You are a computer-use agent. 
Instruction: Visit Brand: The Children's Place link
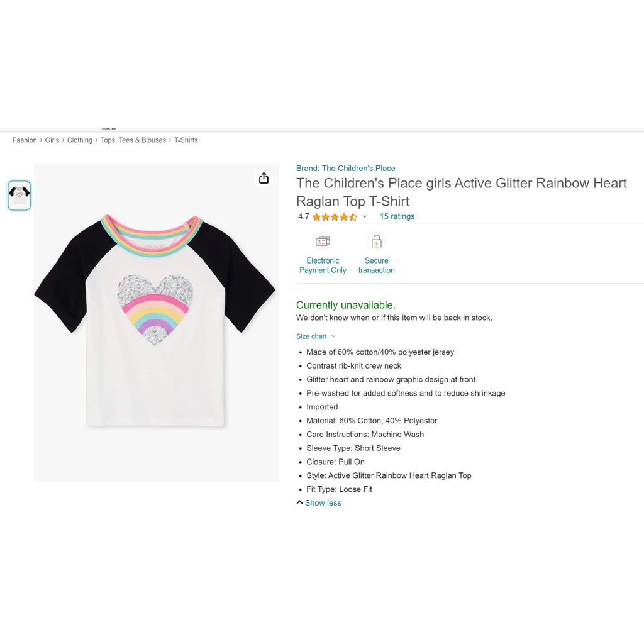(346, 169)
